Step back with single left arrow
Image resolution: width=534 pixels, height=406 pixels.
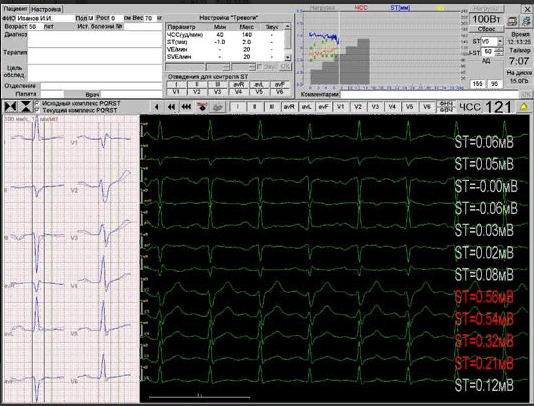156,107
